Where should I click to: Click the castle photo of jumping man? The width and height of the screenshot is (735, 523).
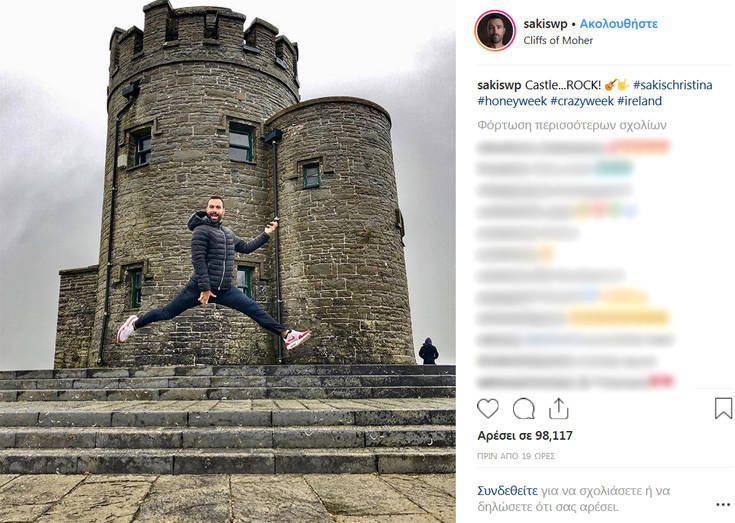click(x=228, y=262)
